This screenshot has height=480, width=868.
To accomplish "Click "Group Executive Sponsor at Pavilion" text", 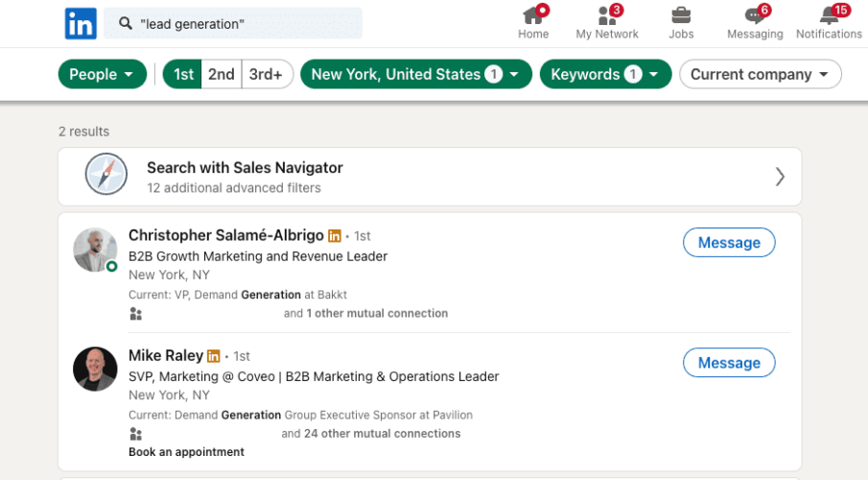I will coord(378,415).
